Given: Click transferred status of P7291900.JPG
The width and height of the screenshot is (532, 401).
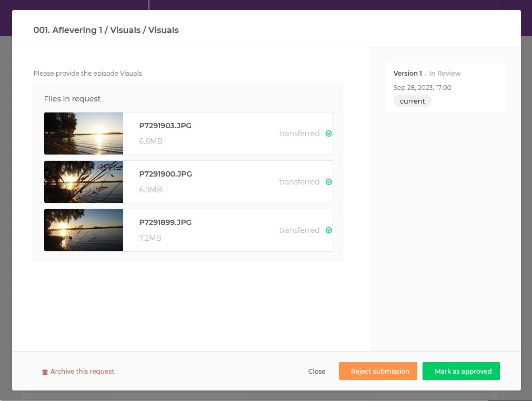Looking at the screenshot, I should pyautogui.click(x=299, y=182).
